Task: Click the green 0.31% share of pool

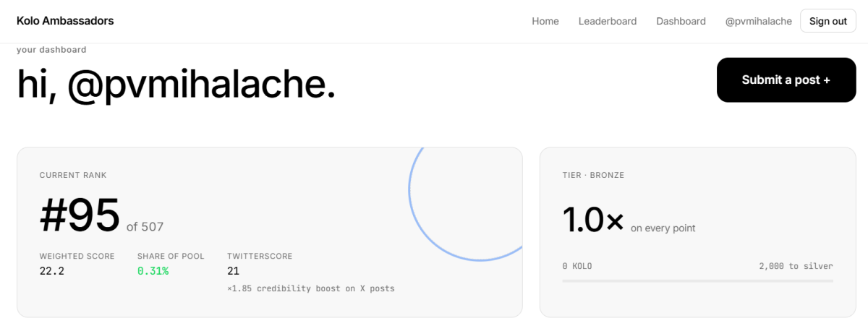Action: 153,271
